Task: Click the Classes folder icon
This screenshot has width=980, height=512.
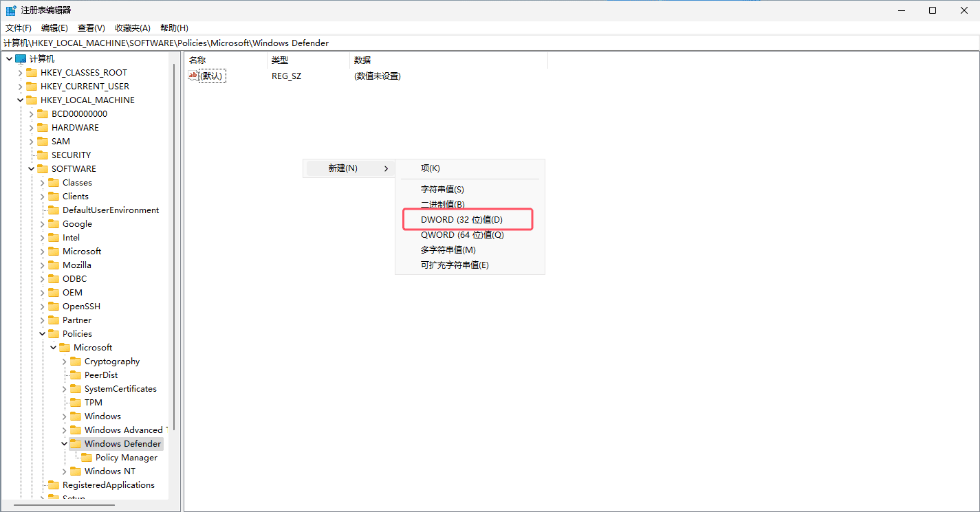Action: 54,183
